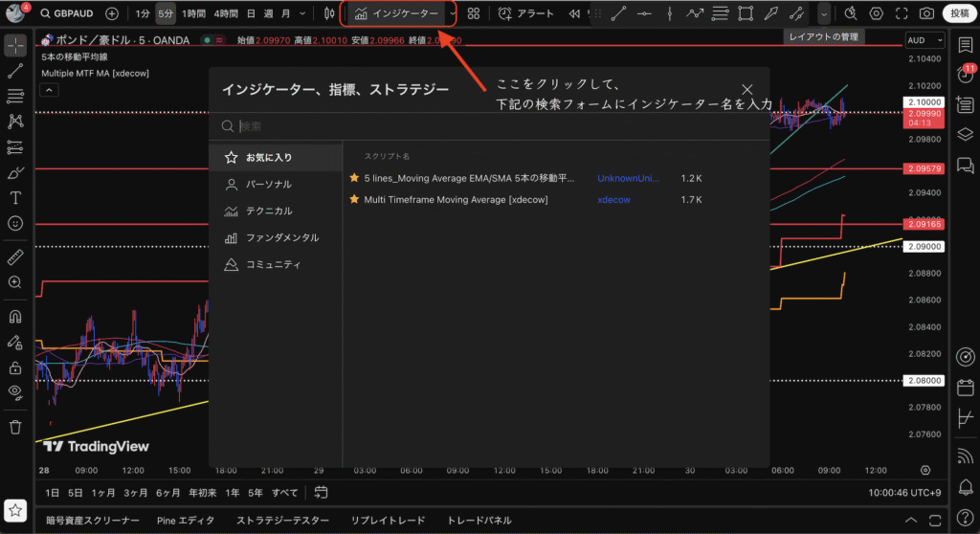Open the GBPAUD symbol search
Image resolution: width=980 pixels, height=534 pixels.
click(x=66, y=13)
